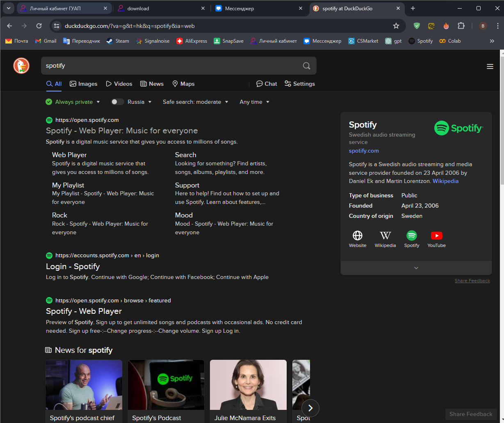Open the Переводчик bookmark

coord(82,41)
